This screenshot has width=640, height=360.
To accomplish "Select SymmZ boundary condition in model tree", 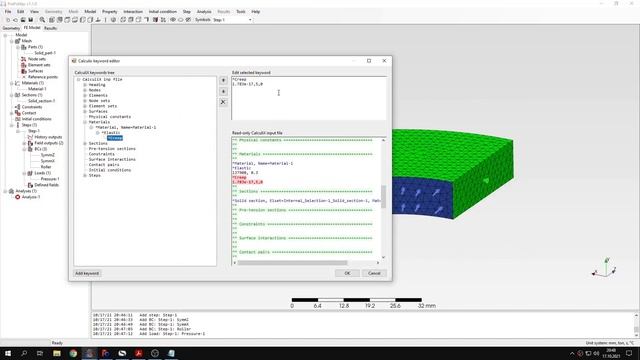I will coord(47,155).
